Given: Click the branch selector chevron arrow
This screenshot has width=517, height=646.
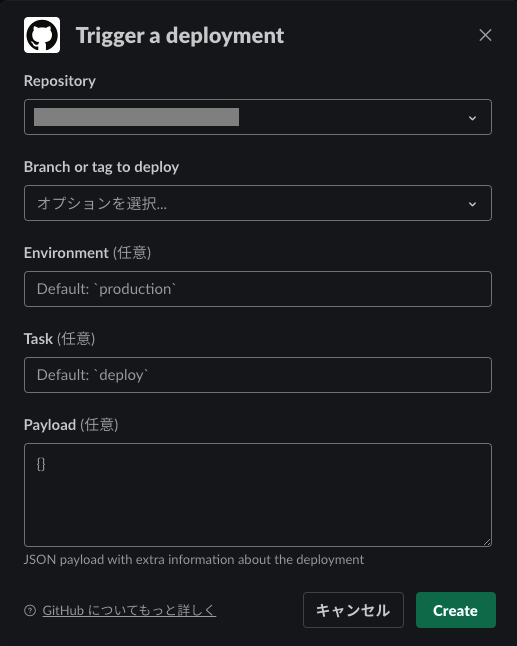Looking at the screenshot, I should point(473,204).
